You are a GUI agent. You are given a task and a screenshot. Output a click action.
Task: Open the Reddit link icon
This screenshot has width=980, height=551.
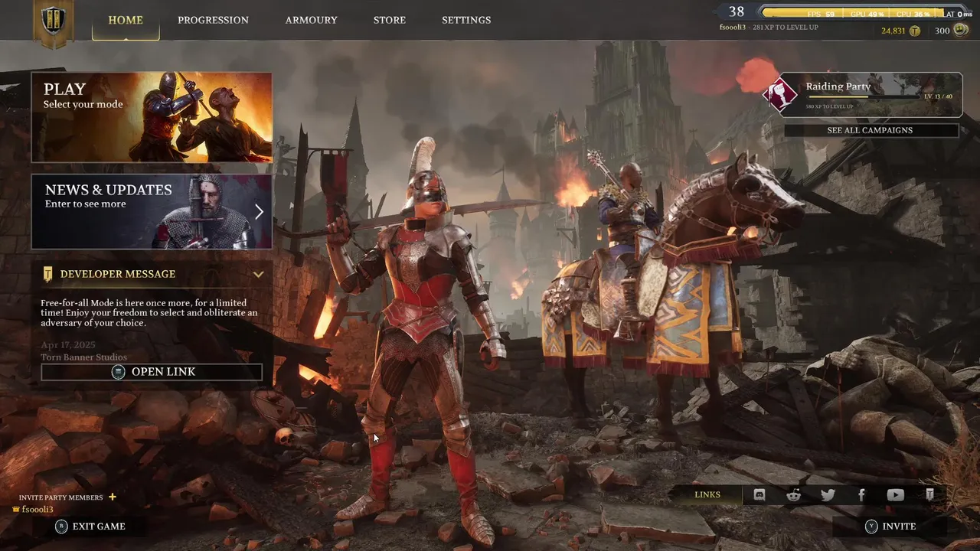point(794,495)
